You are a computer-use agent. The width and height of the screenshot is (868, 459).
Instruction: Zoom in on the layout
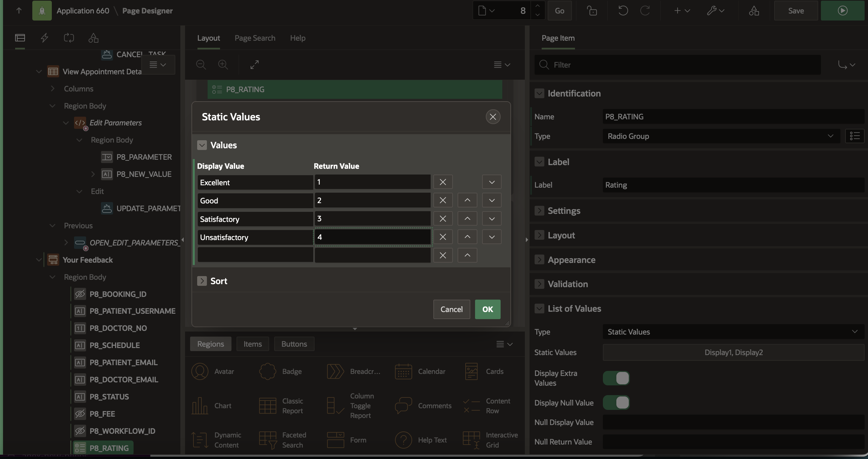tap(223, 64)
